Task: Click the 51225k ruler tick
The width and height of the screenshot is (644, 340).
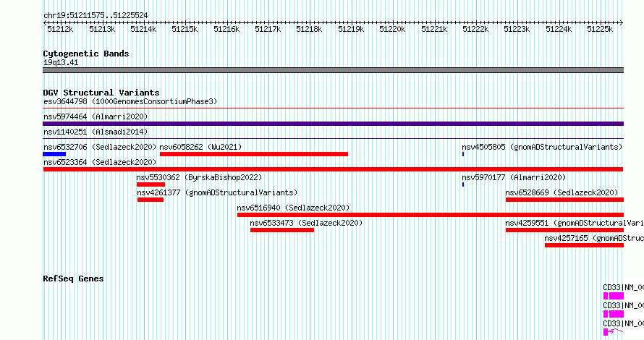Action: click(x=600, y=29)
